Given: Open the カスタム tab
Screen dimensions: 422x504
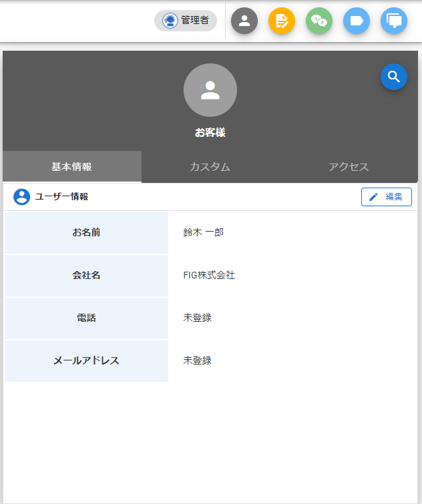Looking at the screenshot, I should [x=210, y=167].
